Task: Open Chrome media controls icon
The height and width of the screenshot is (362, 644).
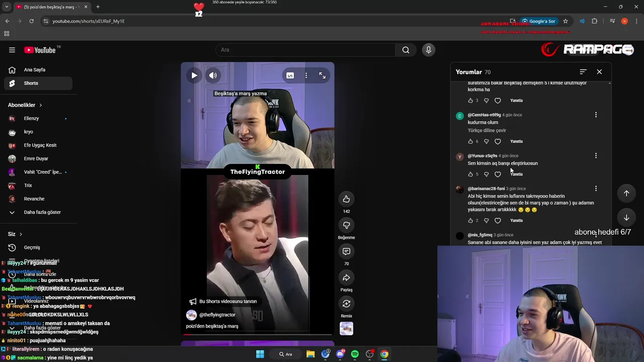Action: [x=612, y=21]
